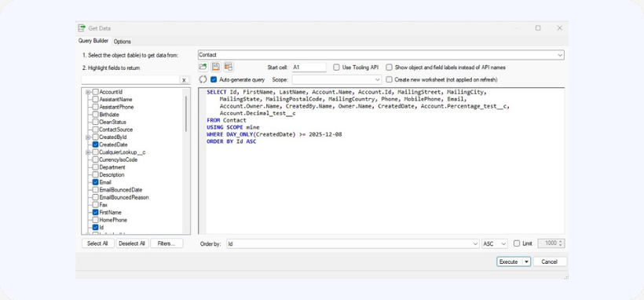The height and width of the screenshot is (300, 644).
Task: Toggle the Auto-generate query checkbox
Action: coord(214,80)
